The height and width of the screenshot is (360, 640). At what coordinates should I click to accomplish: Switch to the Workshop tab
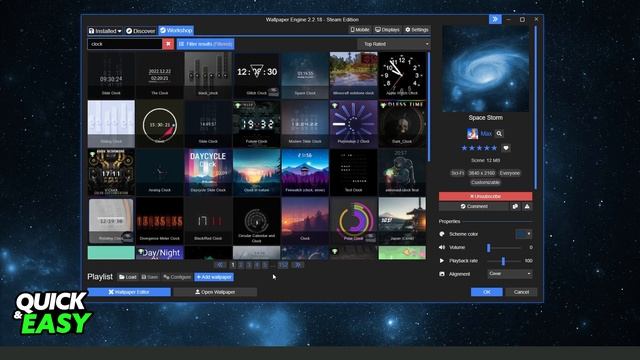pyautogui.click(x=176, y=31)
